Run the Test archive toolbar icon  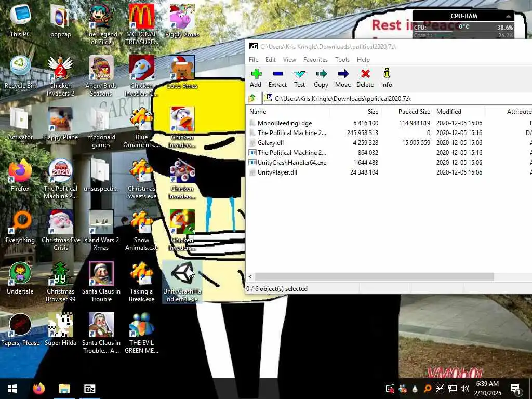click(x=300, y=78)
